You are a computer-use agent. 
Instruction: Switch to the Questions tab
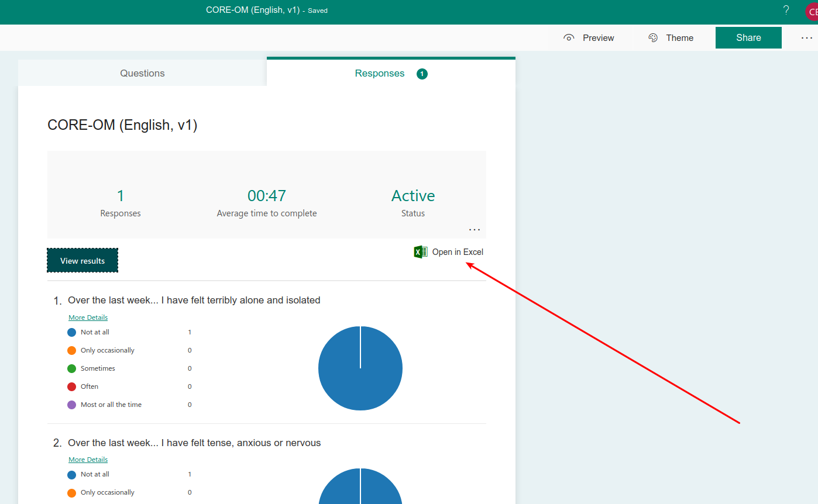(x=142, y=73)
